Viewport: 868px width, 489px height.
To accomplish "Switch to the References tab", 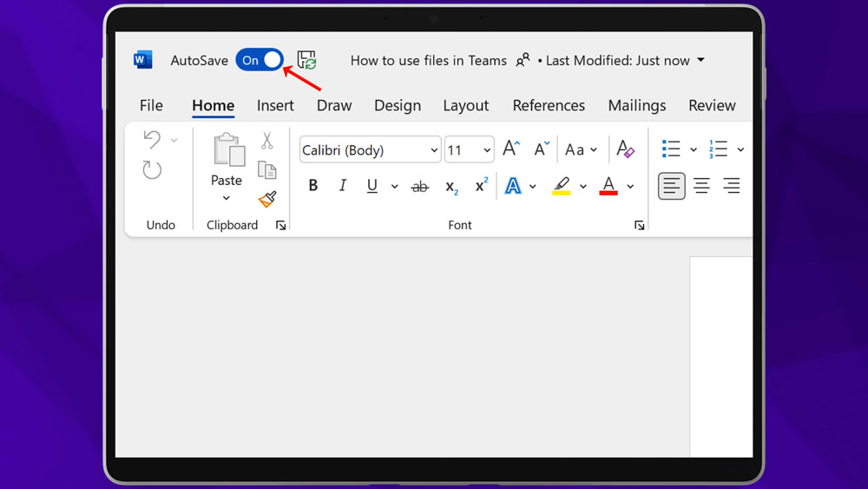I will (x=549, y=105).
